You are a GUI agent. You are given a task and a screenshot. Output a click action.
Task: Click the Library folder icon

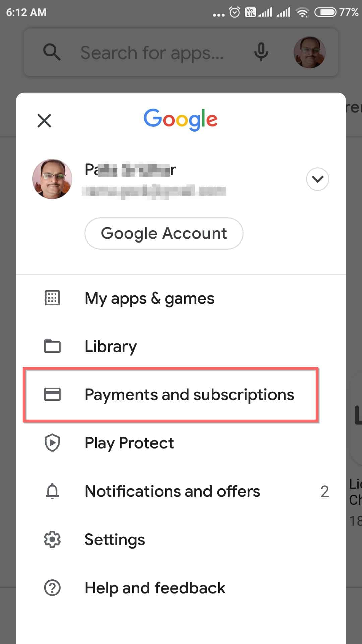[52, 346]
